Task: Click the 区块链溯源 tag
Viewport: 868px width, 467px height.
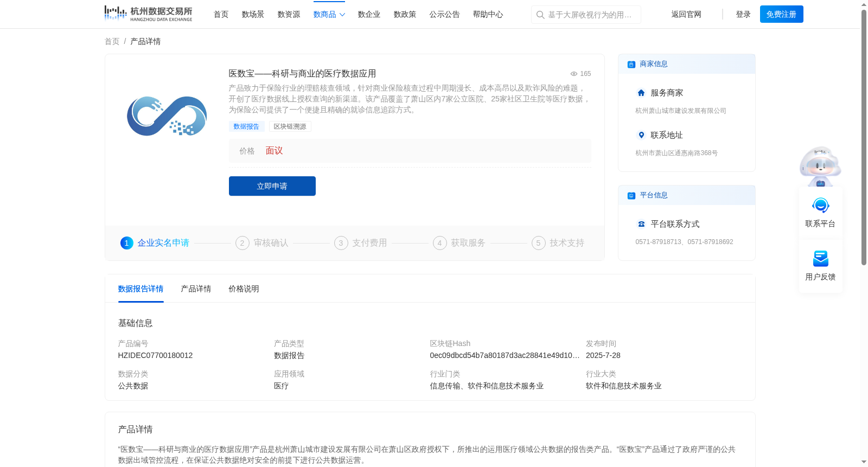Action: point(290,126)
